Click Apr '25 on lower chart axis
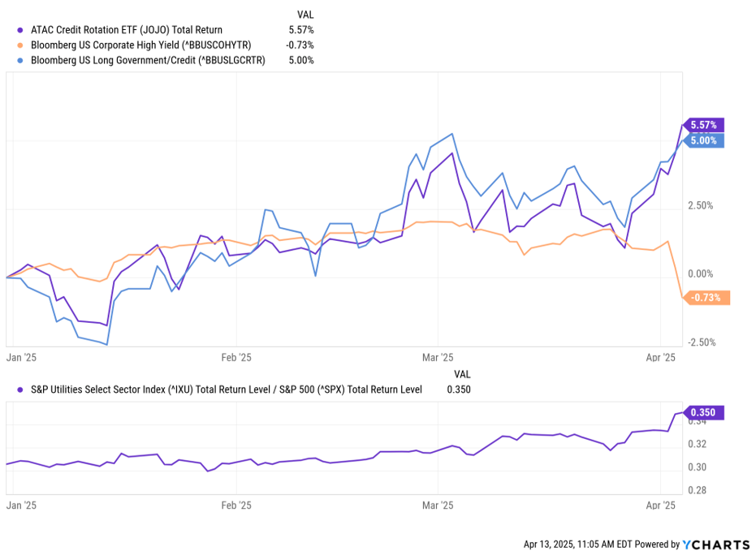The height and width of the screenshot is (555, 756). [x=660, y=506]
